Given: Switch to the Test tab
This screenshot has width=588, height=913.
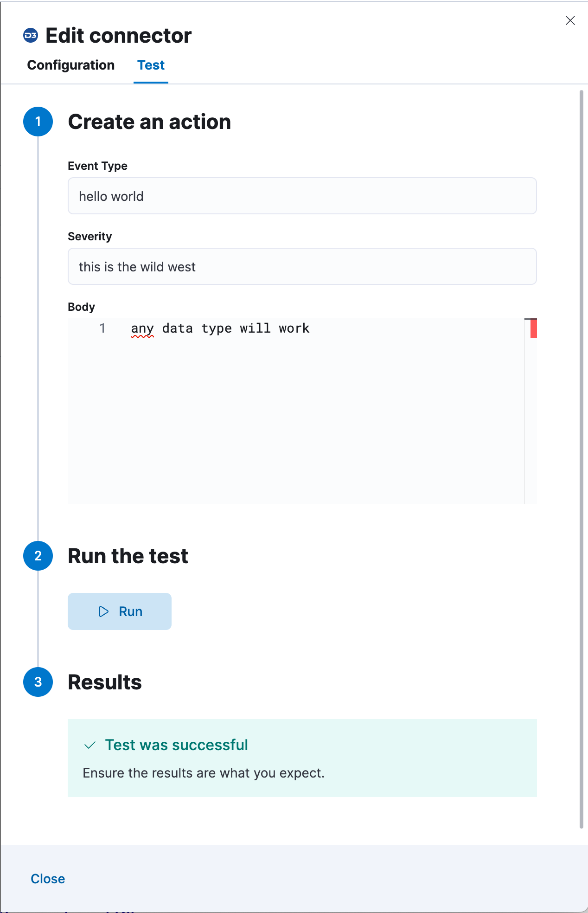Looking at the screenshot, I should 150,65.
